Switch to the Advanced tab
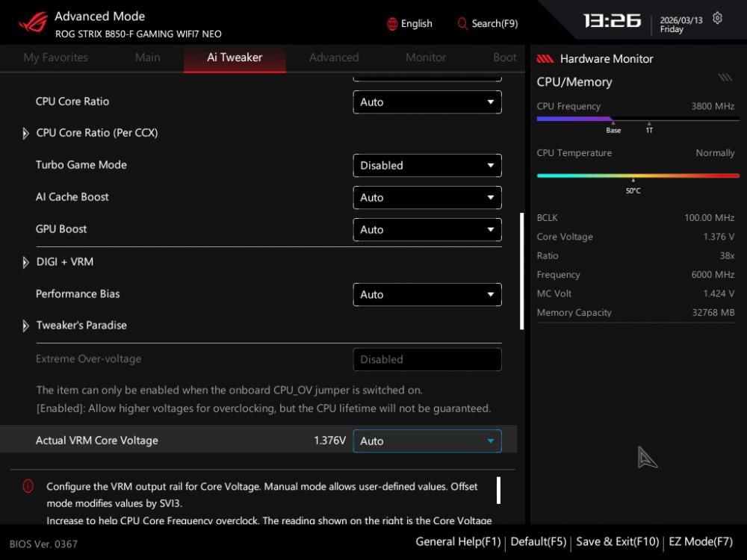Screen dimensions: 747x560 pos(334,57)
